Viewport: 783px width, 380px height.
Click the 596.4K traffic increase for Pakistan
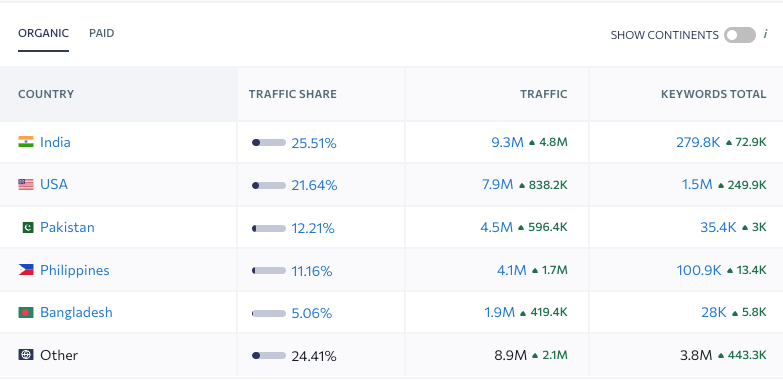pos(543,227)
